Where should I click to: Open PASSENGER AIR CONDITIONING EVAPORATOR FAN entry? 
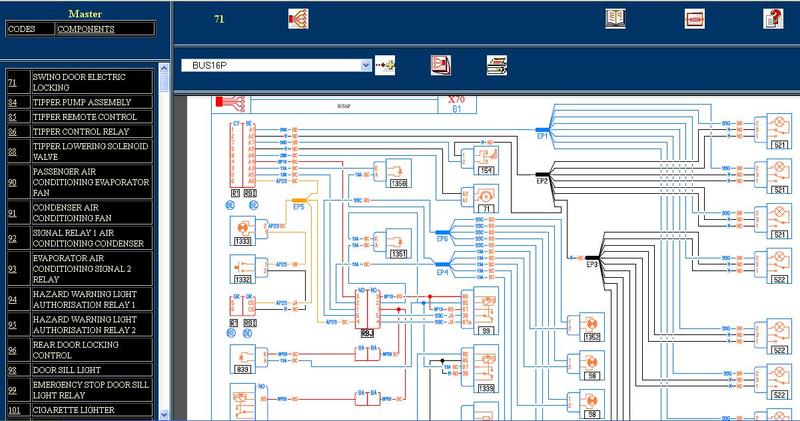pyautogui.click(x=91, y=182)
